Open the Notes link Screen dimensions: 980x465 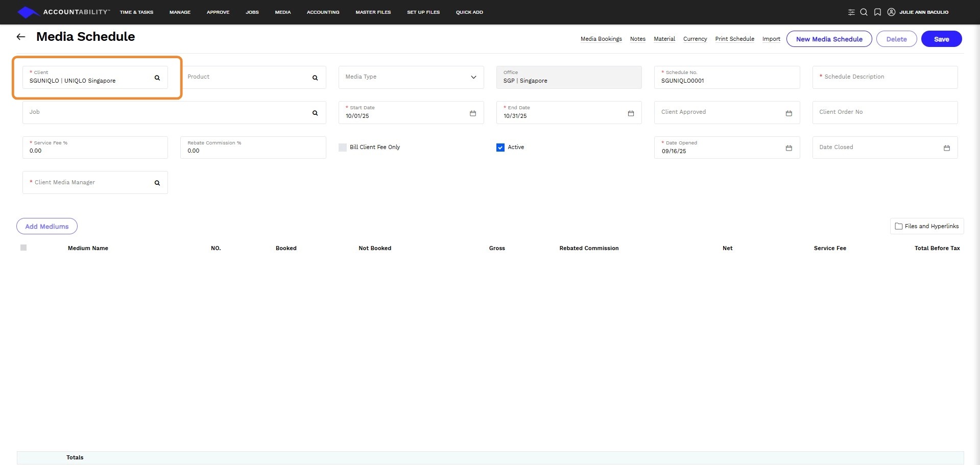638,39
